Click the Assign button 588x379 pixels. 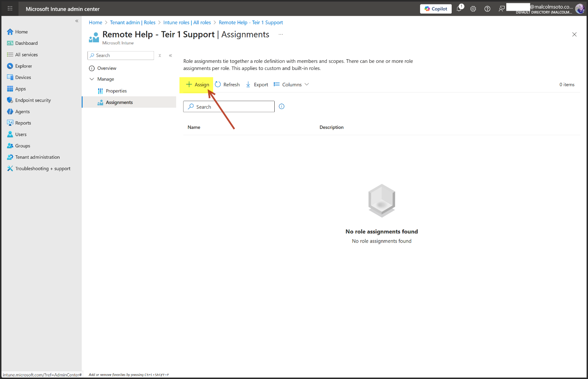tap(198, 85)
